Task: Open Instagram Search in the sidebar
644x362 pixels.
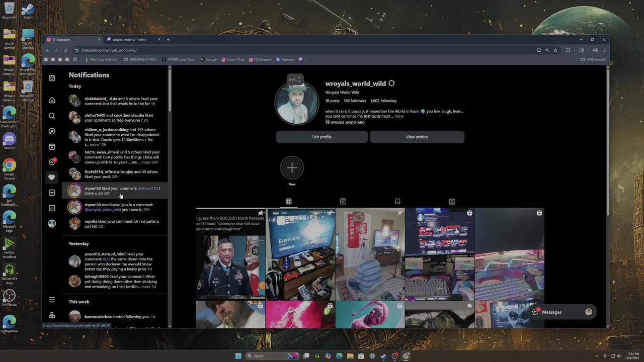Action: (52, 116)
